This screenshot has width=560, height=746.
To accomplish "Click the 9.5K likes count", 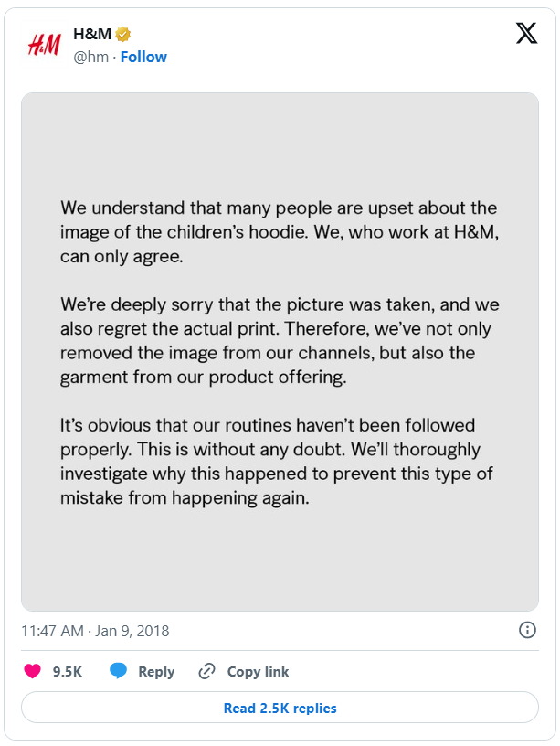I will coord(68,671).
